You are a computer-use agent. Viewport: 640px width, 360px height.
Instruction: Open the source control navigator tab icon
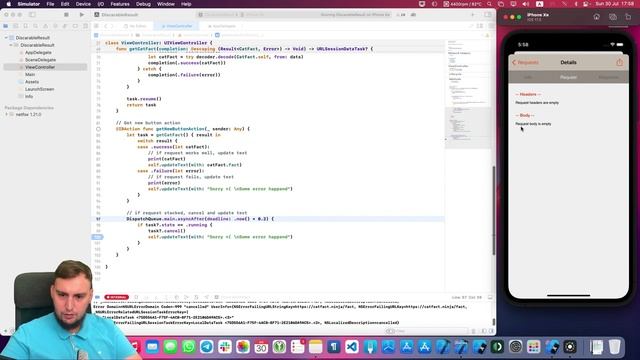[16, 26]
